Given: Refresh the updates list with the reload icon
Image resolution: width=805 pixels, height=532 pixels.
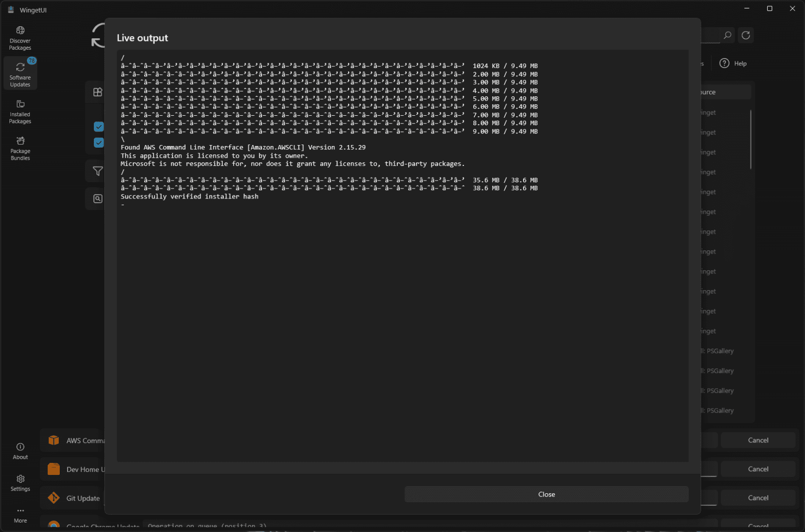Looking at the screenshot, I should coord(745,35).
